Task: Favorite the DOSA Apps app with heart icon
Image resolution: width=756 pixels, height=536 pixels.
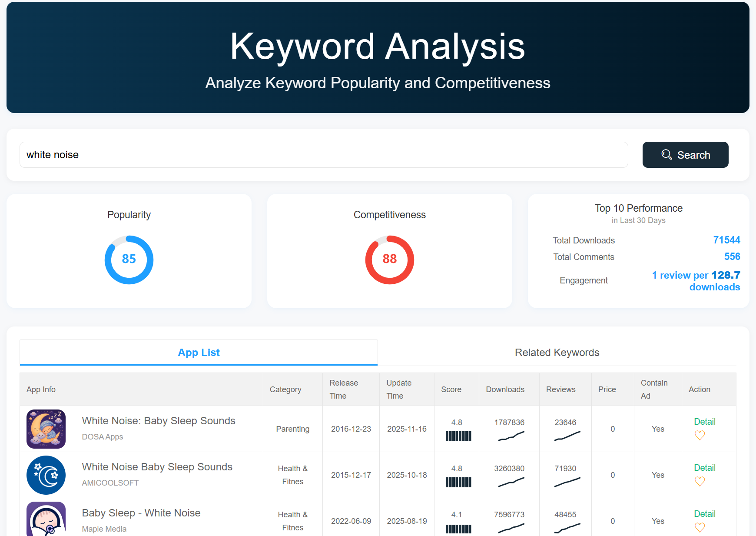Action: pyautogui.click(x=700, y=435)
